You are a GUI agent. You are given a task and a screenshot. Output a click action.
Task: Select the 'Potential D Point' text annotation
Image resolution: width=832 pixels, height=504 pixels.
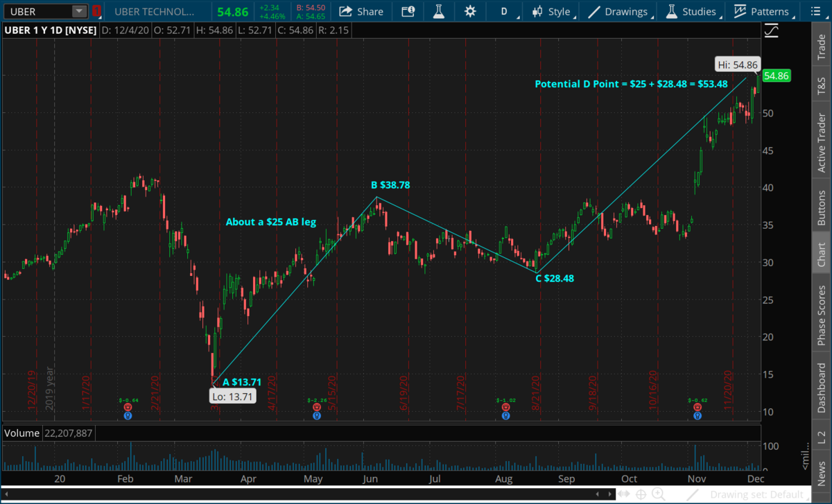631,84
